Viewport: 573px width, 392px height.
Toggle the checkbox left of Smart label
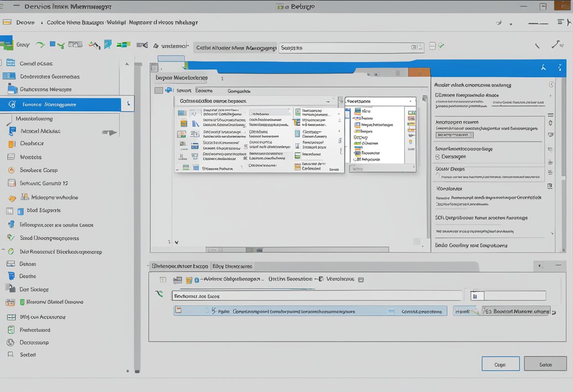coord(159,90)
